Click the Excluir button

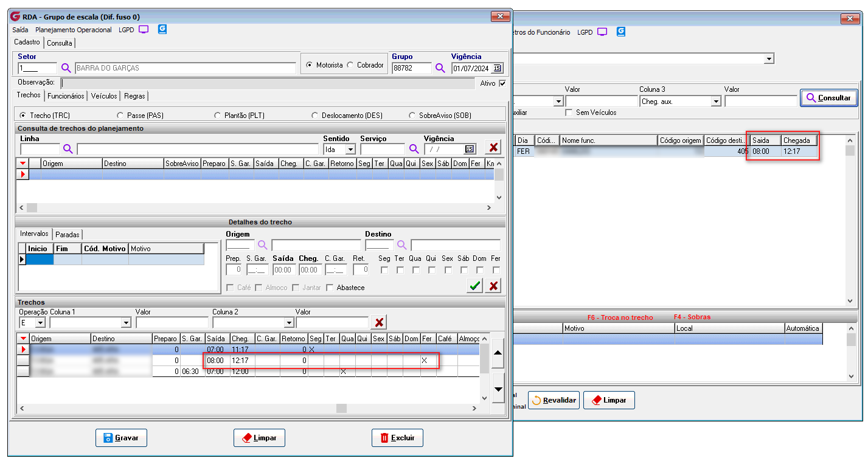397,438
